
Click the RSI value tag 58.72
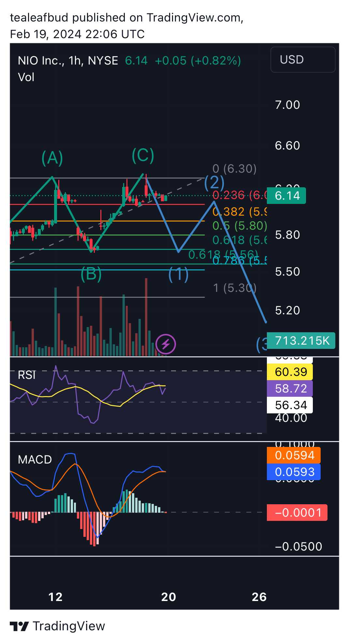point(290,388)
